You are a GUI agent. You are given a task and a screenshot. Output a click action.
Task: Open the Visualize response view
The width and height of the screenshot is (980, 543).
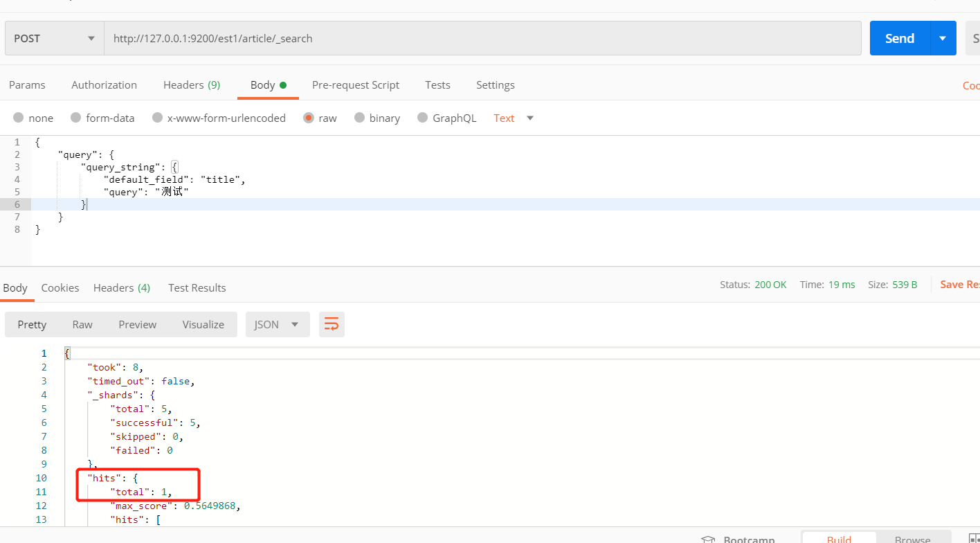point(203,324)
